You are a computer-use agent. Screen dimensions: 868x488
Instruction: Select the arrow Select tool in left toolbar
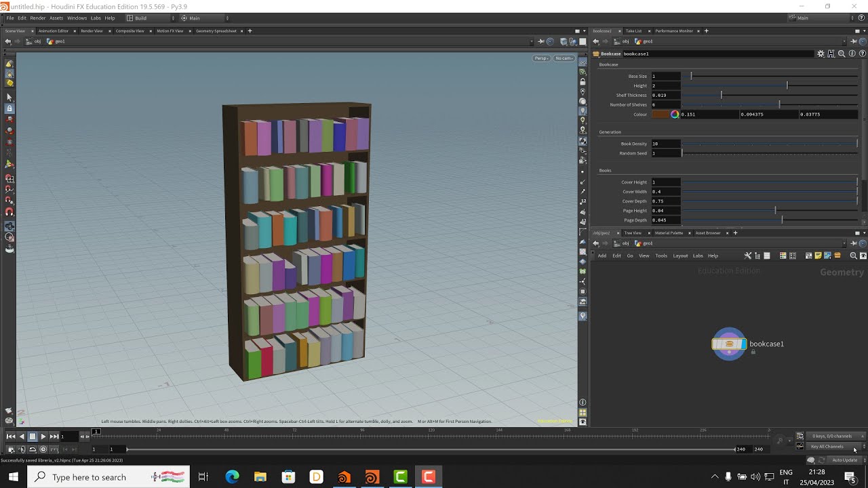(9, 98)
